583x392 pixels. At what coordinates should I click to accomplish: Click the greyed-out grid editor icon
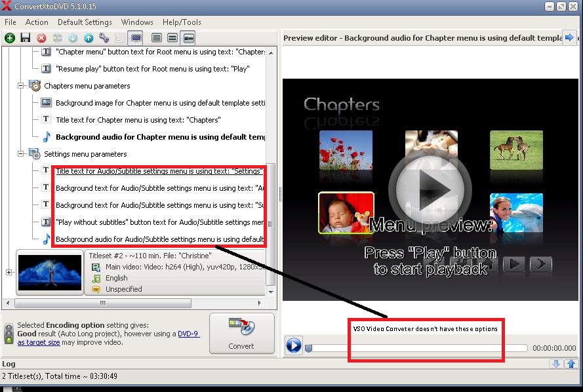coord(120,38)
